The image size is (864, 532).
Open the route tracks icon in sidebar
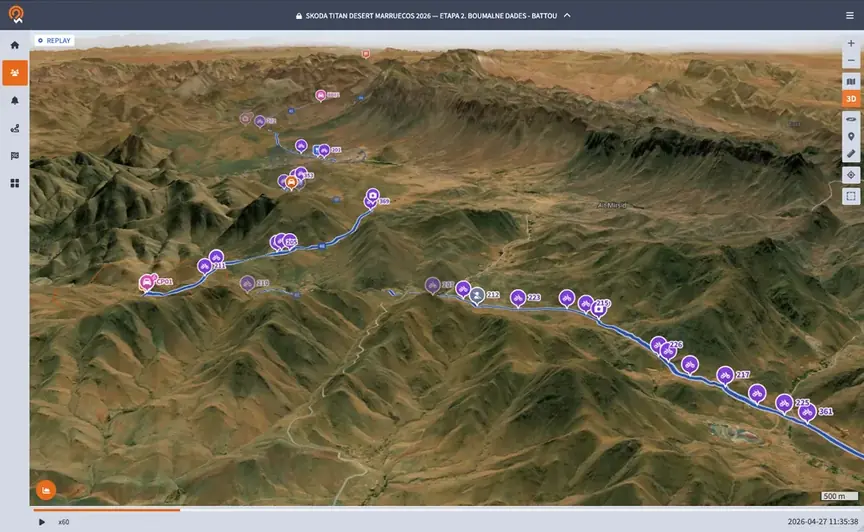pos(15,128)
